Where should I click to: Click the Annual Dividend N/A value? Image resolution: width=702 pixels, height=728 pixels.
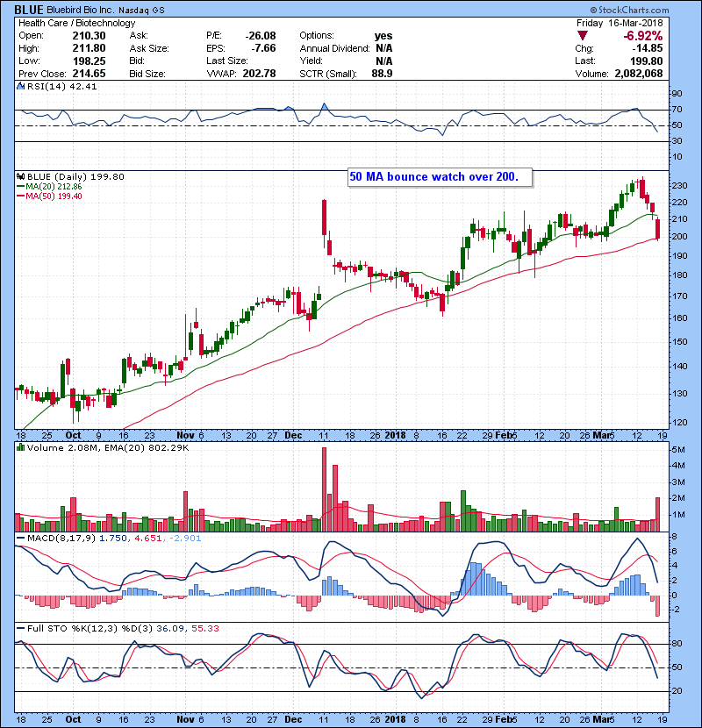383,48
